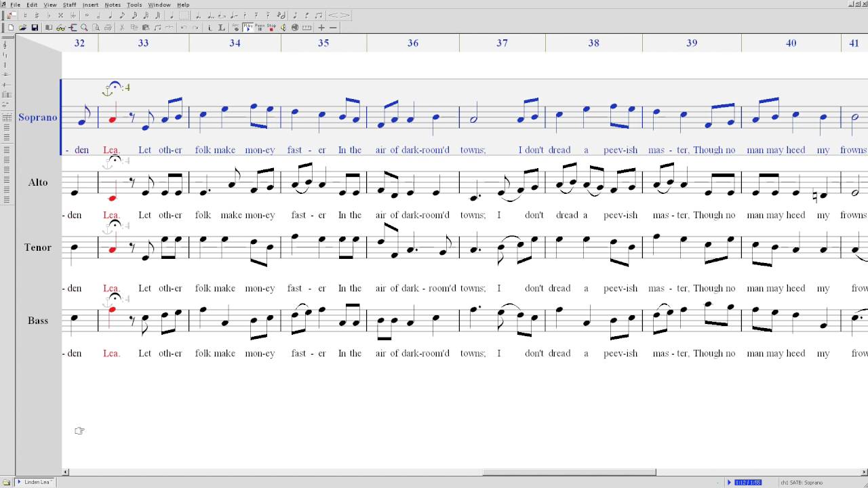Paste from clipboard icon
Image resolution: width=868 pixels, height=488 pixels.
click(146, 28)
